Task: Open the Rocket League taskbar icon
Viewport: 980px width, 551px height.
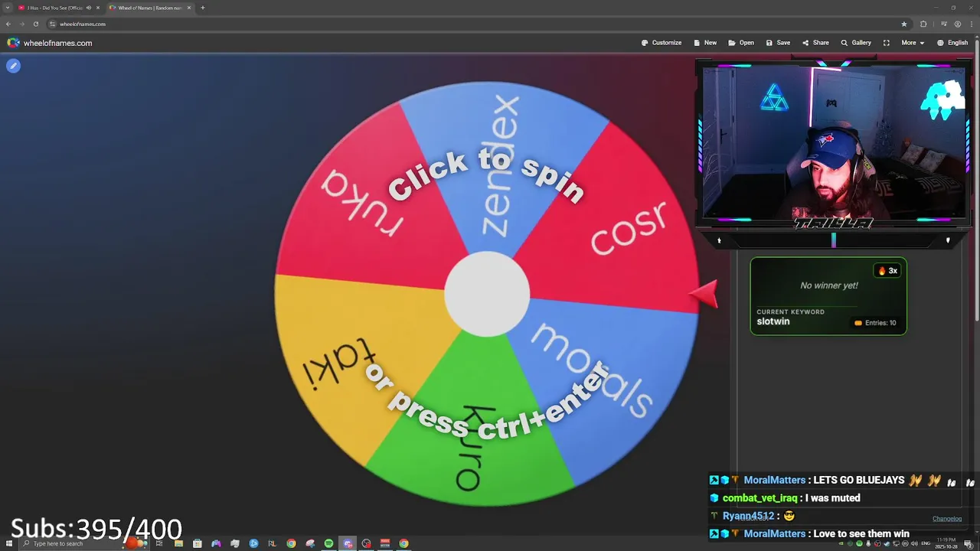Action: coord(272,543)
